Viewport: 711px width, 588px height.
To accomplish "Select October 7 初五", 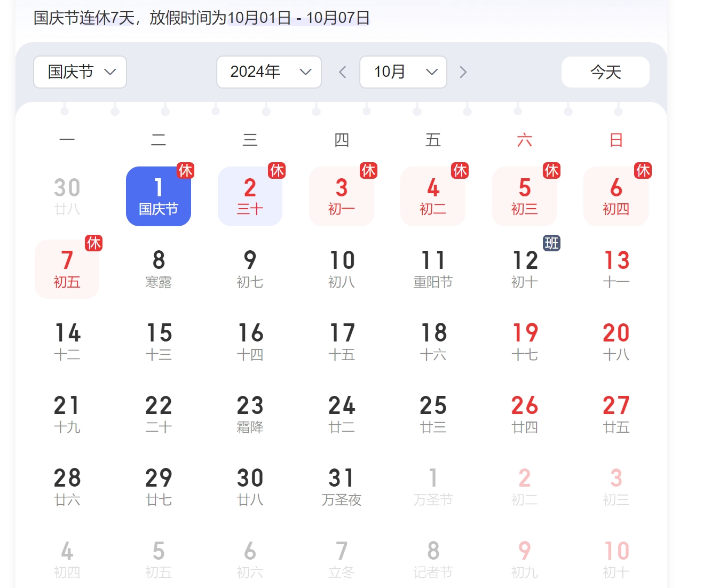I will tap(67, 269).
